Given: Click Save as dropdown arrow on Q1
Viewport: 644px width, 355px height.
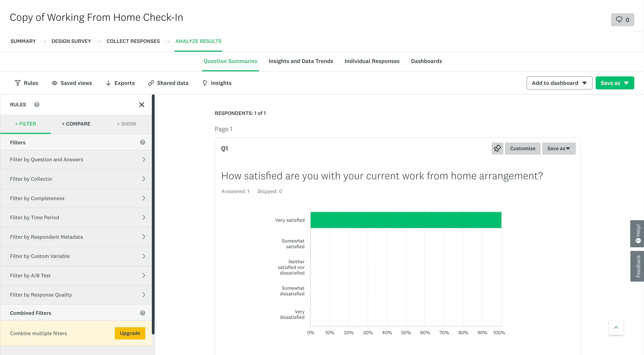Looking at the screenshot, I should [x=568, y=148].
